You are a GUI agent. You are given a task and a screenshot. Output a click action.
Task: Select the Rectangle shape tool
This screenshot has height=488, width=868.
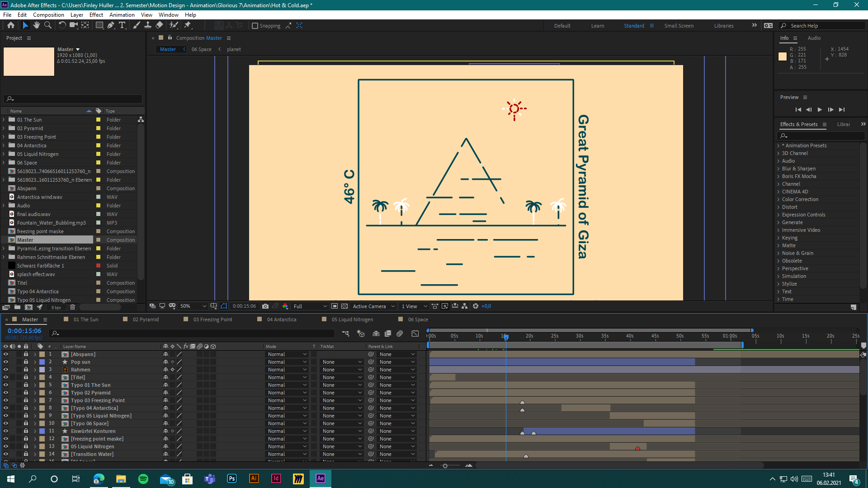[x=99, y=25]
